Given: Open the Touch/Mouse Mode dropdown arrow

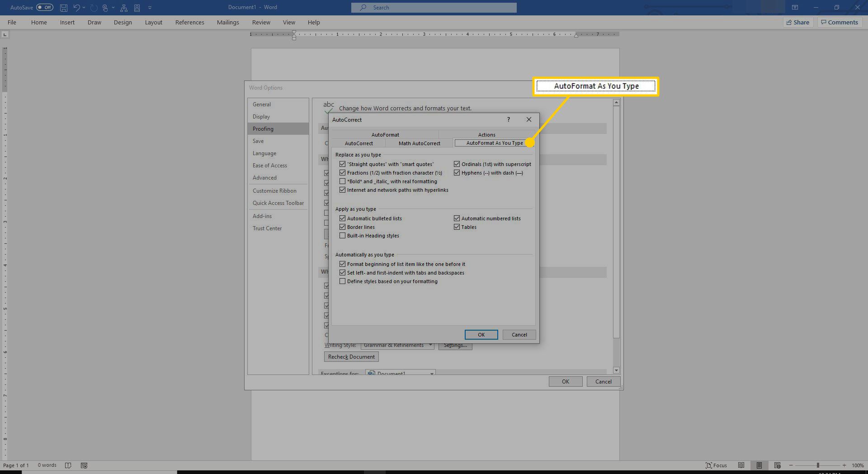Looking at the screenshot, I should [x=113, y=8].
